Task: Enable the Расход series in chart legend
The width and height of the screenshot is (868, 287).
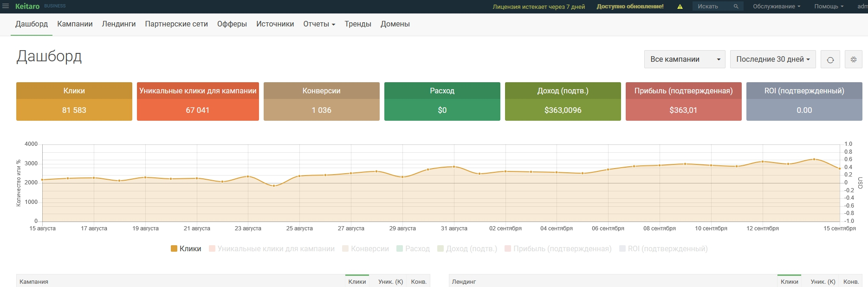Action: click(x=413, y=249)
